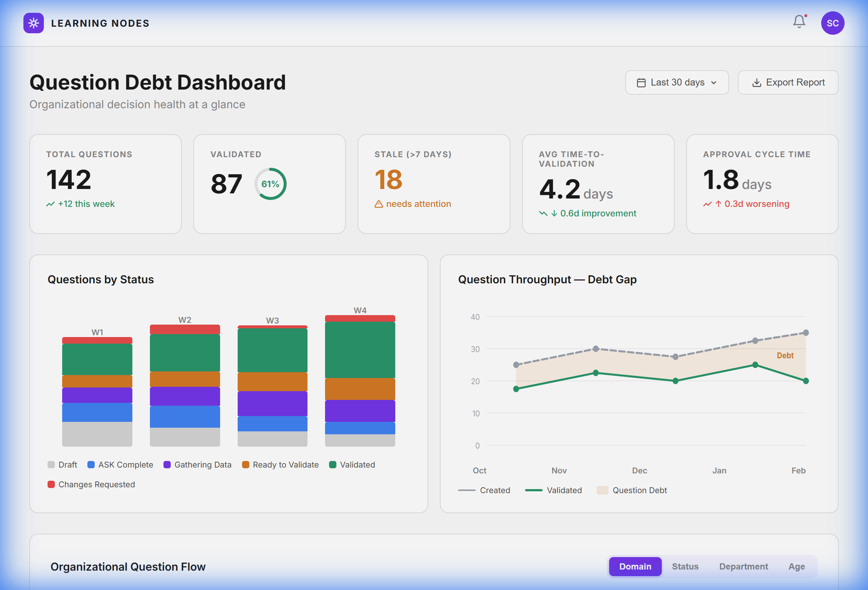Click the Learning Nodes asterisk logo icon
Image resolution: width=868 pixels, height=590 pixels.
(33, 23)
